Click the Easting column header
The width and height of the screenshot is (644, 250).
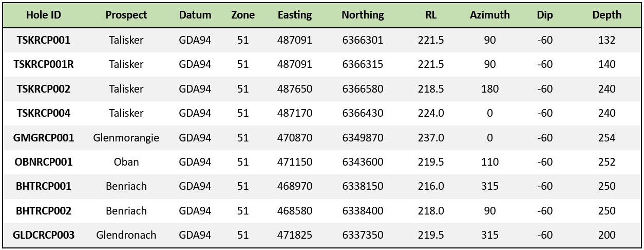[x=294, y=15]
